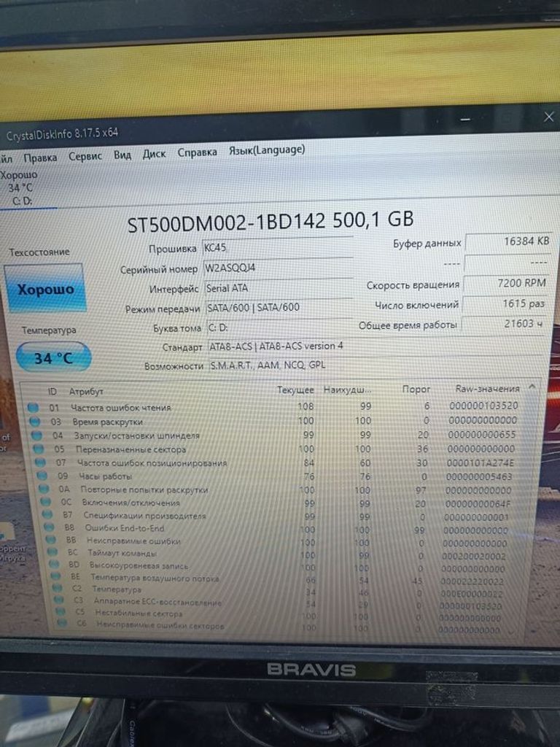Click the Буква тома C: D: field
The width and height of the screenshot is (560, 747).
[x=280, y=328]
